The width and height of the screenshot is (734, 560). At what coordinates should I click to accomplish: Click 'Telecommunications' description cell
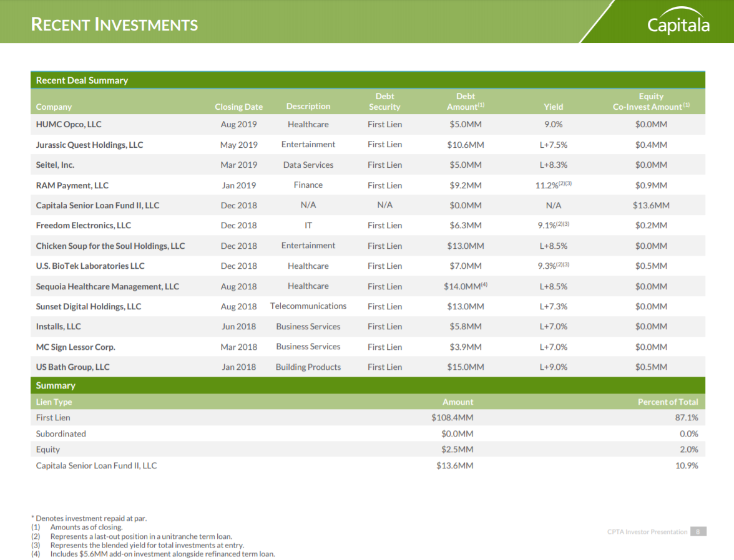pos(308,306)
